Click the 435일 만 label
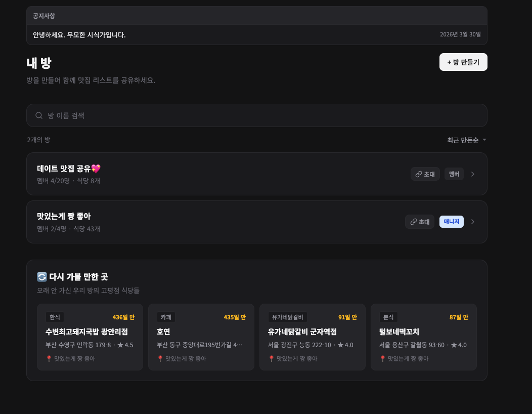This screenshot has width=532, height=414. [235, 317]
